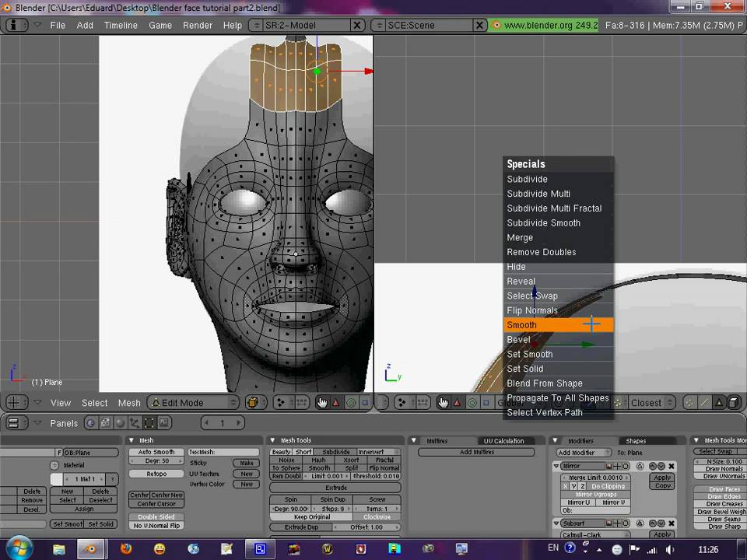Open Add Modifier dropdown
Image resolution: width=747 pixels, height=560 pixels.
583,453
